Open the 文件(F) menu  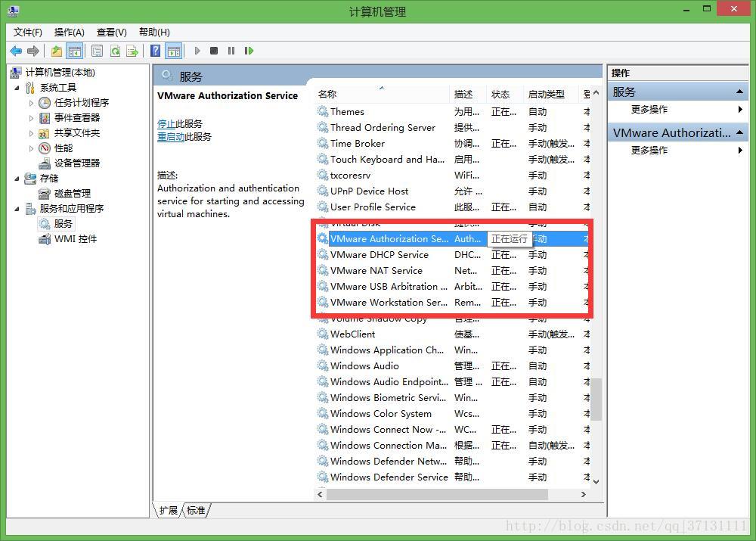pos(27,33)
